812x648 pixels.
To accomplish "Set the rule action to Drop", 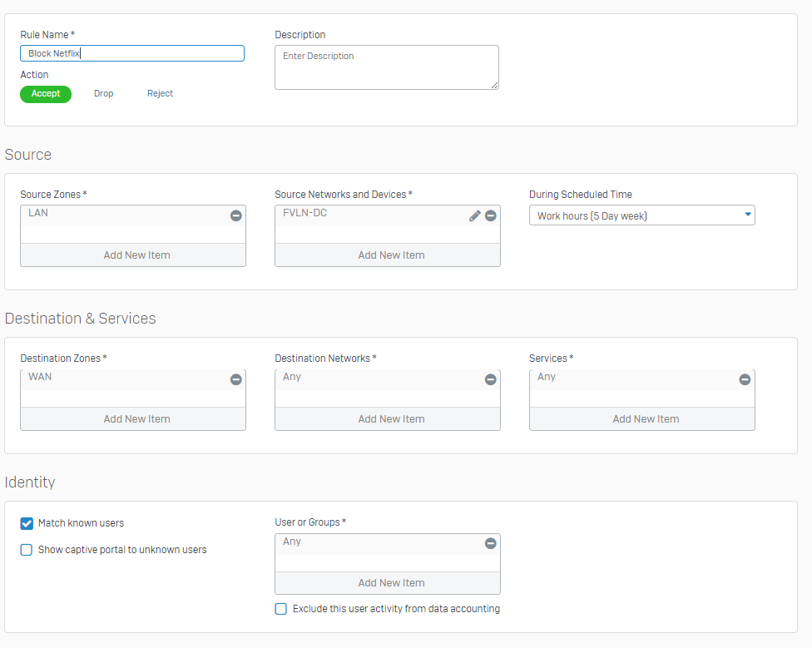I will pos(103,94).
